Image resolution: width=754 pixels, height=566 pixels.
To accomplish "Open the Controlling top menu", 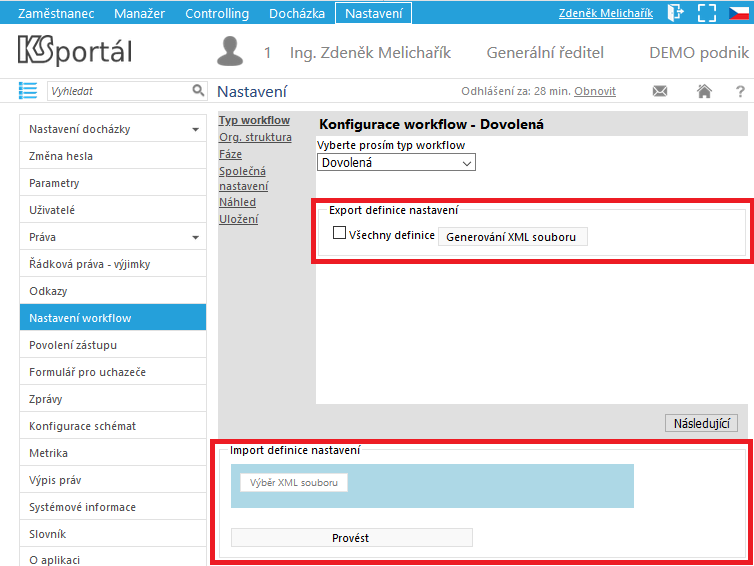I will (217, 13).
